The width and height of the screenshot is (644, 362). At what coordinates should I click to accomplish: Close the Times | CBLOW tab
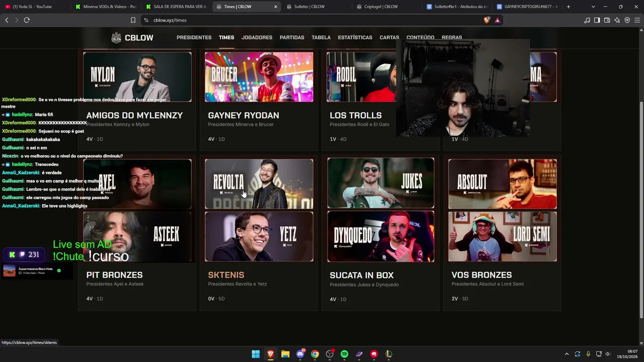[x=276, y=7]
